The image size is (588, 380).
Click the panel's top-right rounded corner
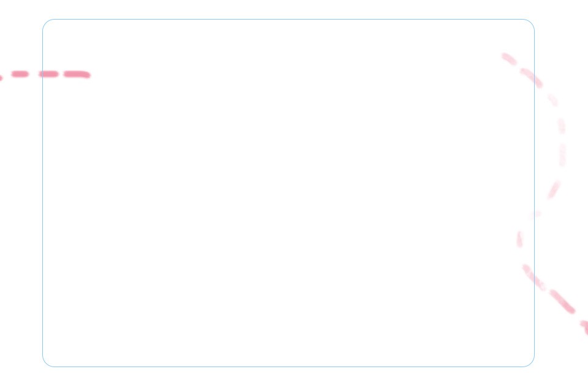pyautogui.click(x=530, y=23)
